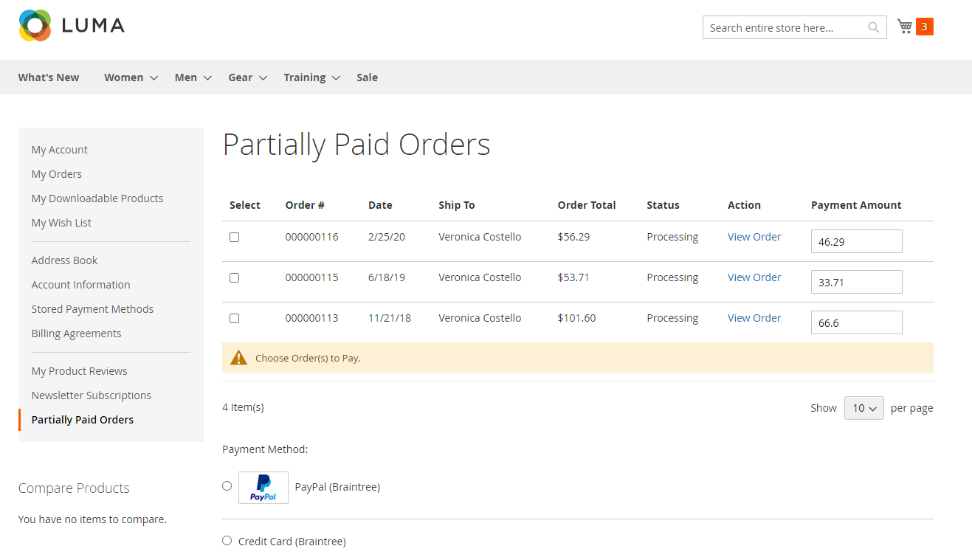Select checkbox for order 000000116
The image size is (972, 560).
click(234, 237)
